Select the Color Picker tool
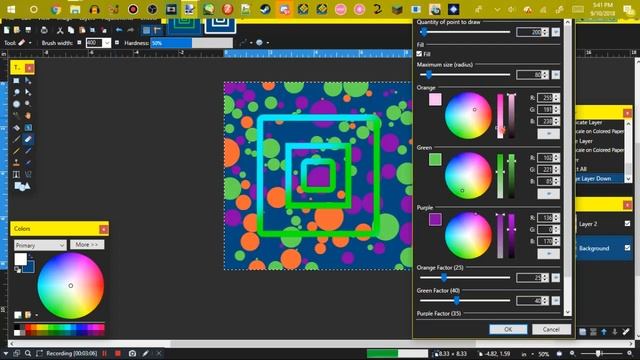This screenshot has height=360, width=640. tap(28, 151)
